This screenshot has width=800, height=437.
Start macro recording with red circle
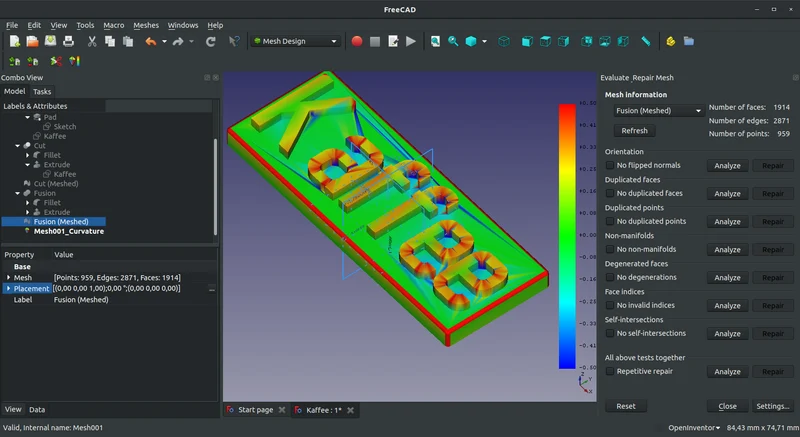(357, 41)
